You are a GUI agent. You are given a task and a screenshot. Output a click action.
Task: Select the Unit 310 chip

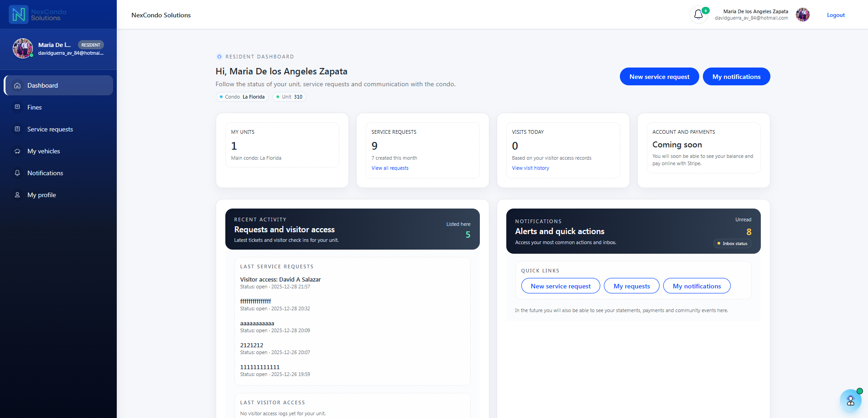[x=289, y=96]
